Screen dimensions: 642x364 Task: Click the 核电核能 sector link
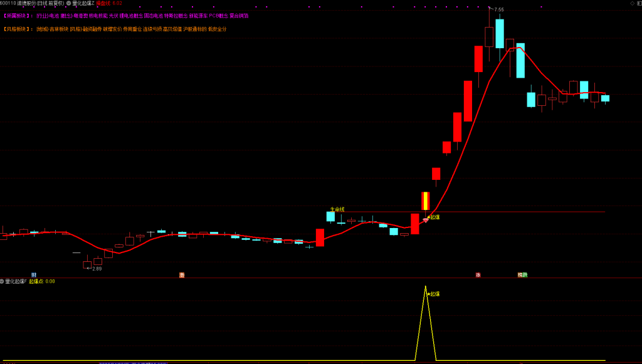point(98,16)
